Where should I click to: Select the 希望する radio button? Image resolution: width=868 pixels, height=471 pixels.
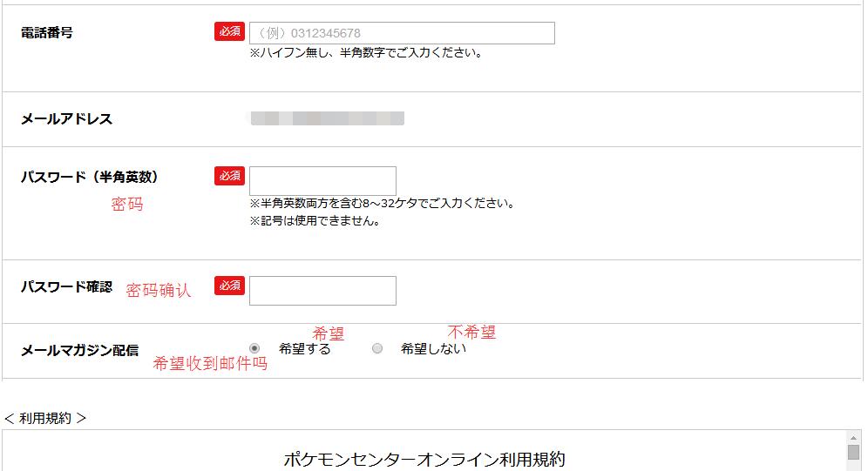pyautogui.click(x=254, y=348)
